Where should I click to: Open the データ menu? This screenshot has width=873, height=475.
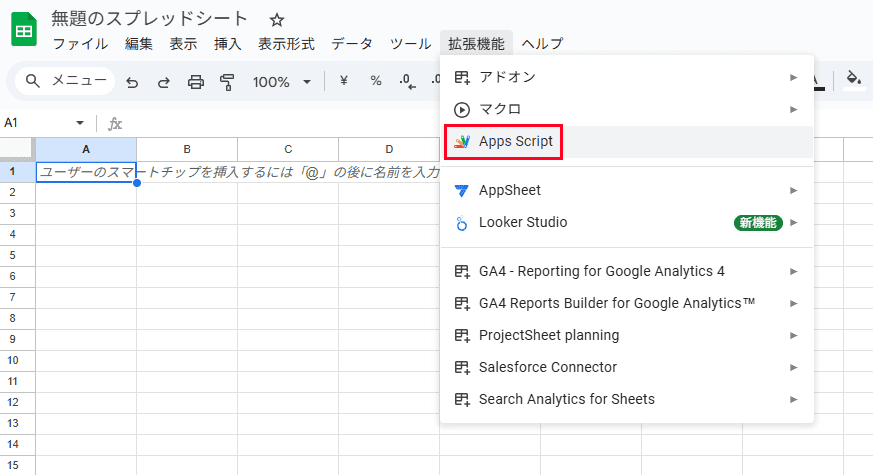pyautogui.click(x=352, y=44)
